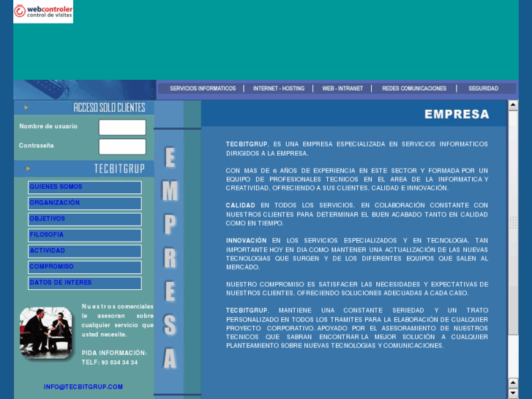View the Filosofia page
532x399 pixels.
(85, 235)
